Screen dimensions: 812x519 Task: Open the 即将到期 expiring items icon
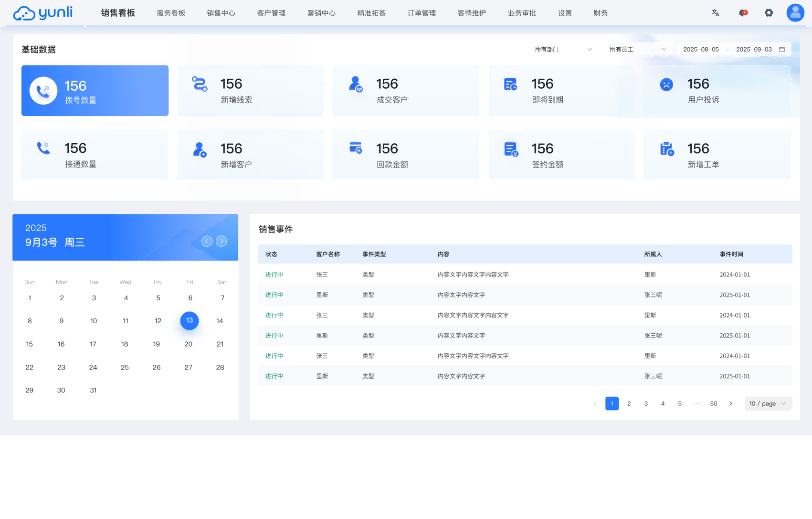pyautogui.click(x=510, y=84)
